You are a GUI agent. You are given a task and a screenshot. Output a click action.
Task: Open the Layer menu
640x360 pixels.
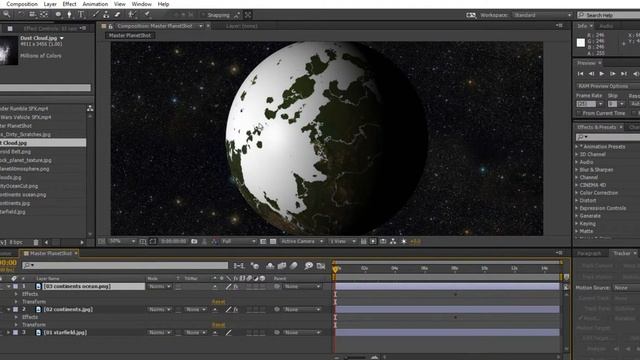coord(50,4)
